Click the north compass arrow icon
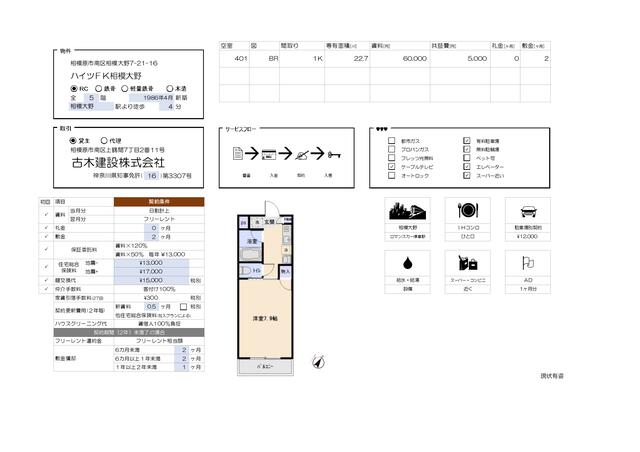 pyautogui.click(x=318, y=361)
